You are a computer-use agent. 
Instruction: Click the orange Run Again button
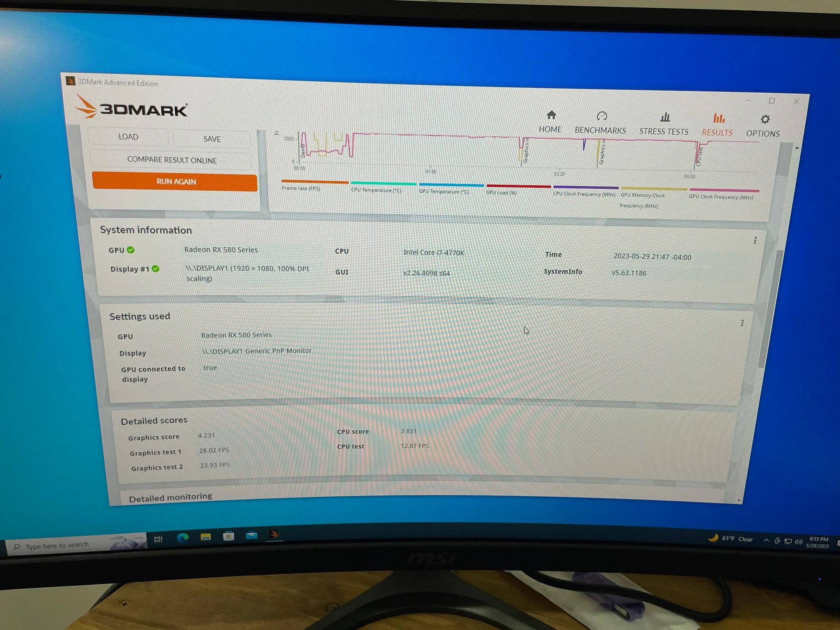(176, 182)
